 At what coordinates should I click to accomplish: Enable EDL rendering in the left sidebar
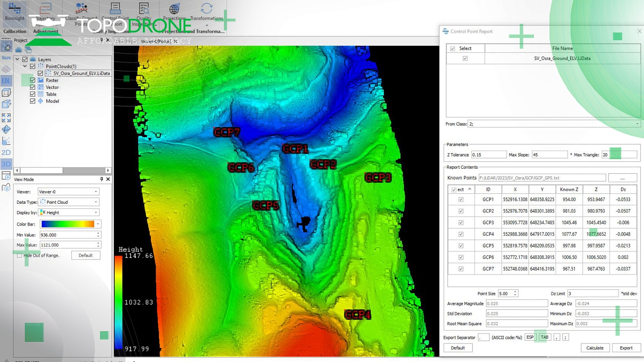(x=6, y=81)
